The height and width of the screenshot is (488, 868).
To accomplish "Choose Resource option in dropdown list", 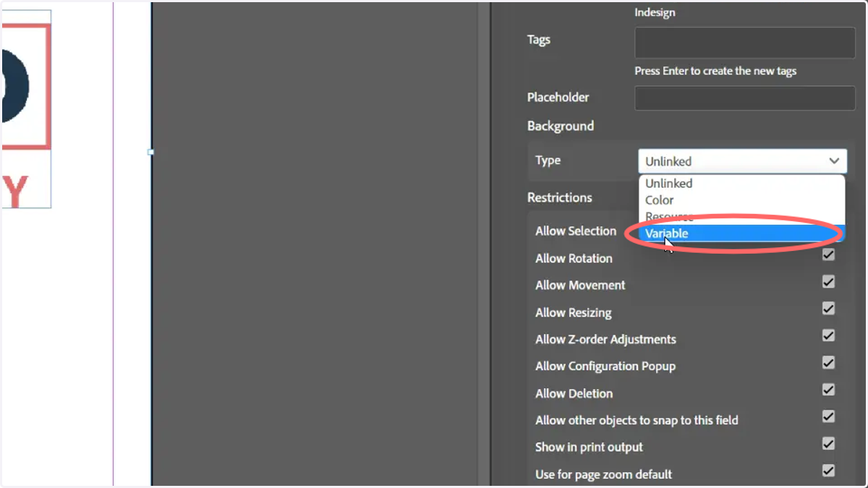I will [741, 217].
